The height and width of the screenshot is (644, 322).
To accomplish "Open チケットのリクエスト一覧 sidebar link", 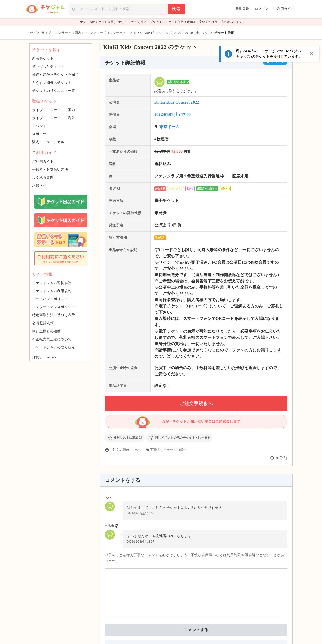I will tap(53, 91).
